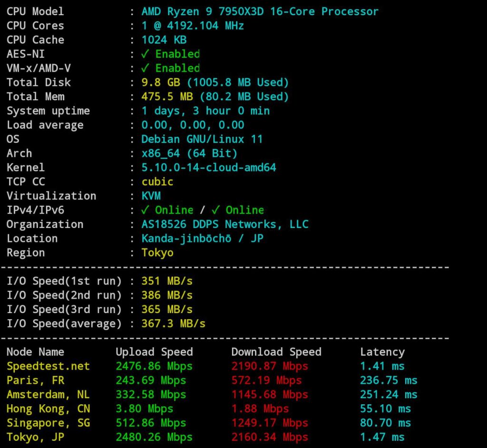Click the AS18526 DDPS Networks organization text
Viewport: 487px width, 448px height.
point(225,225)
